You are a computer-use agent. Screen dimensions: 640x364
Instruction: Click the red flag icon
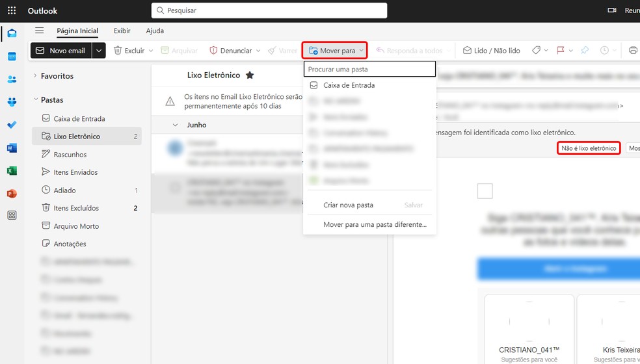(561, 50)
